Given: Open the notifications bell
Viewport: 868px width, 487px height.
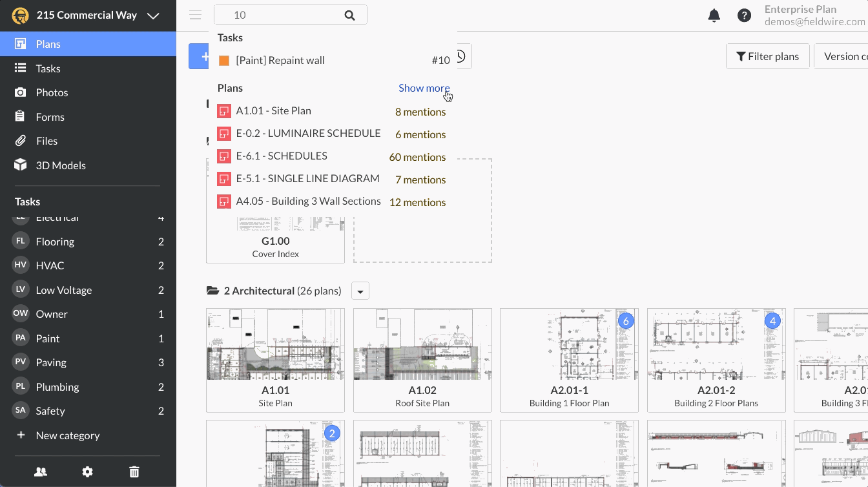Looking at the screenshot, I should [714, 16].
